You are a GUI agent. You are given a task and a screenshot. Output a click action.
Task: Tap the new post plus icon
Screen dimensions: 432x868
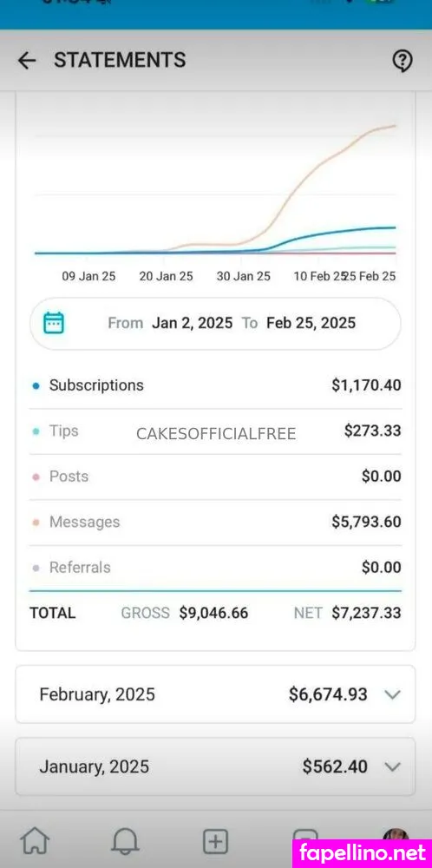(215, 842)
